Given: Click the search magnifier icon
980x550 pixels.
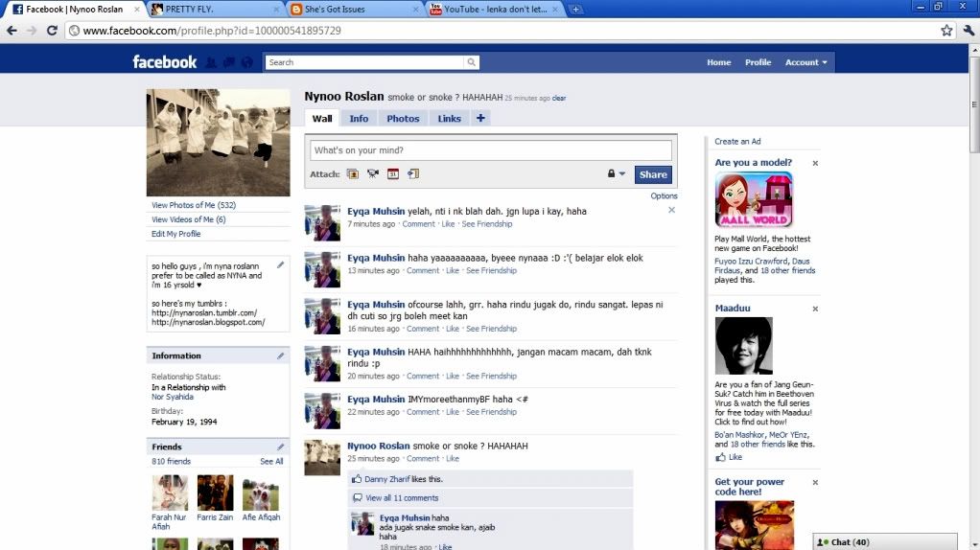Looking at the screenshot, I should point(471,62).
